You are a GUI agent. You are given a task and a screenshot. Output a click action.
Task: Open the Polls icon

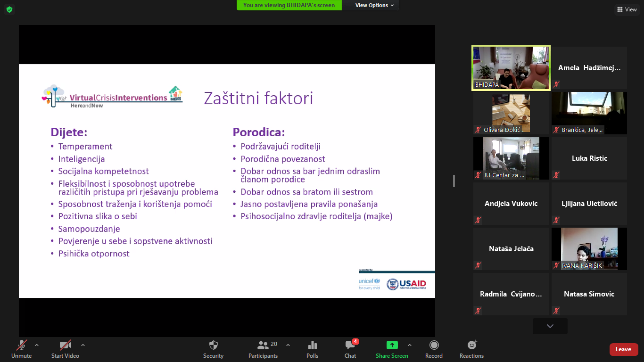[x=312, y=349]
